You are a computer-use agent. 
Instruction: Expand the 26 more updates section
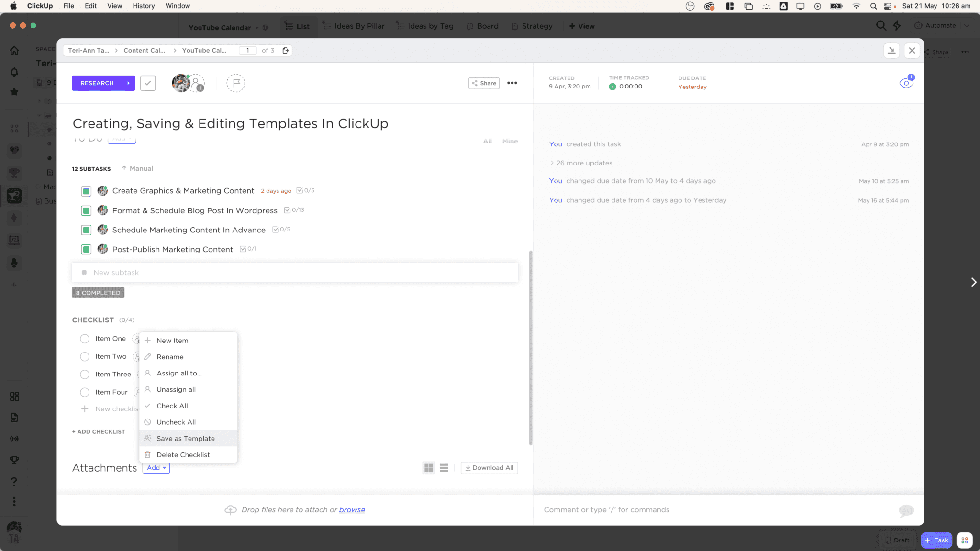pos(583,163)
